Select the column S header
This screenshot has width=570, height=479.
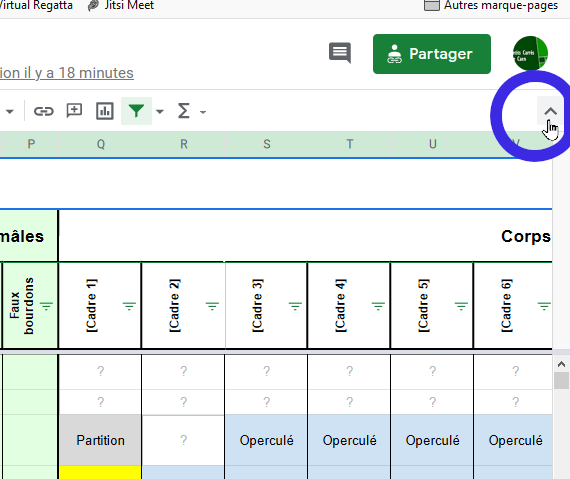pos(267,144)
